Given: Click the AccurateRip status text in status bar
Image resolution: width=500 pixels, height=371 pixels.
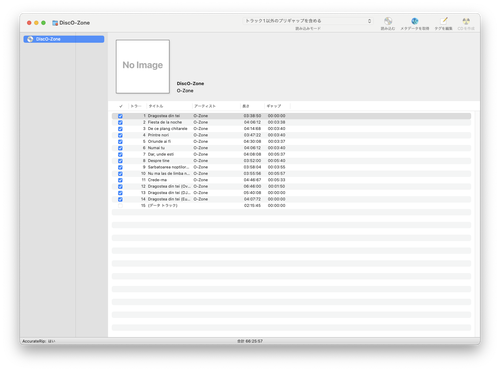Looking at the screenshot, I should click(x=39, y=341).
